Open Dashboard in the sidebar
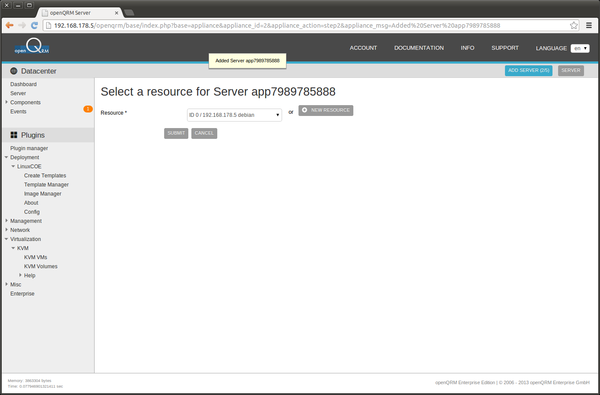Viewport: 600px width, 395px height. click(x=23, y=84)
